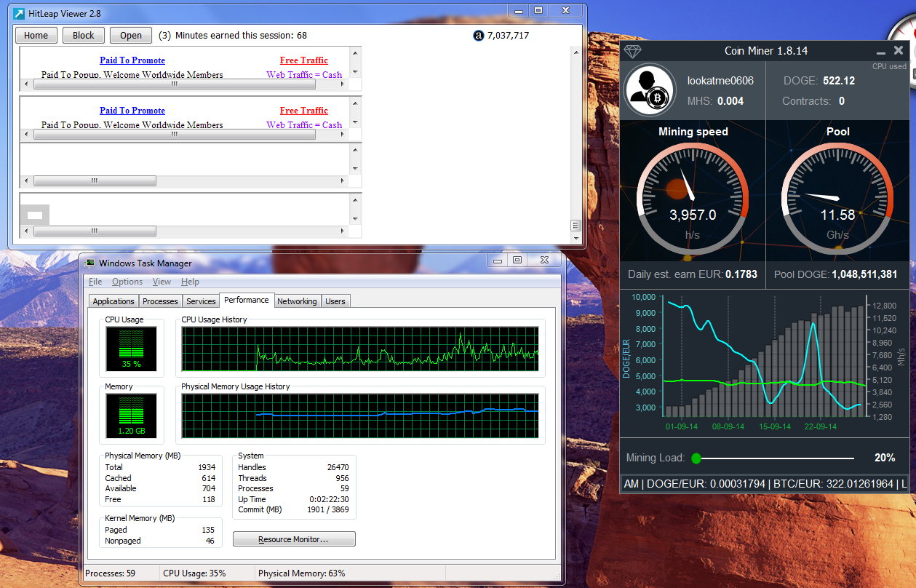This screenshot has height=588, width=916.
Task: Click horizontal scrollbar thumb in first HitLeap frame
Action: tap(175, 84)
